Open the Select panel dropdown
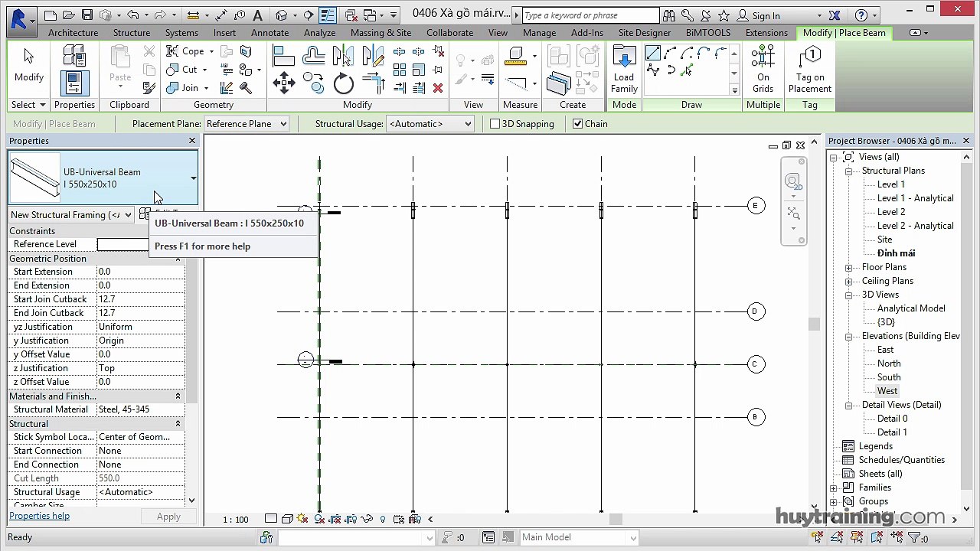This screenshot has width=980, height=551. 28,105
